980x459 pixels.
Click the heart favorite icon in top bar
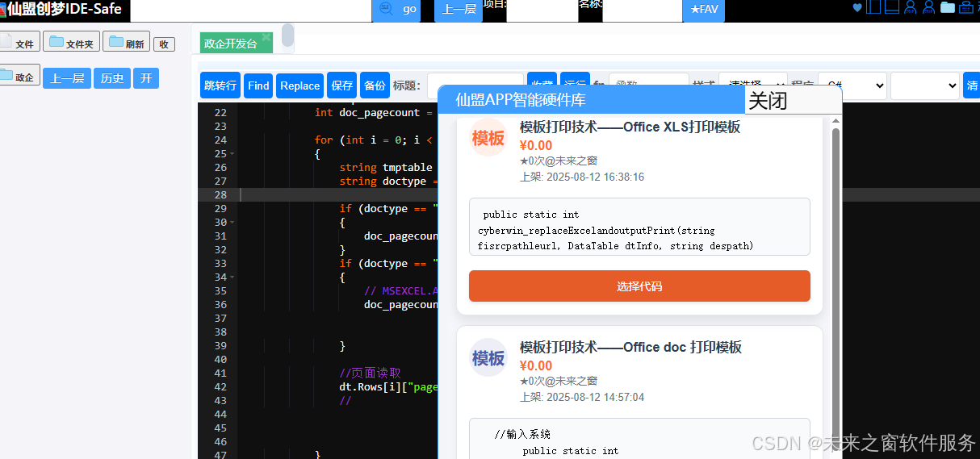pyautogui.click(x=857, y=7)
